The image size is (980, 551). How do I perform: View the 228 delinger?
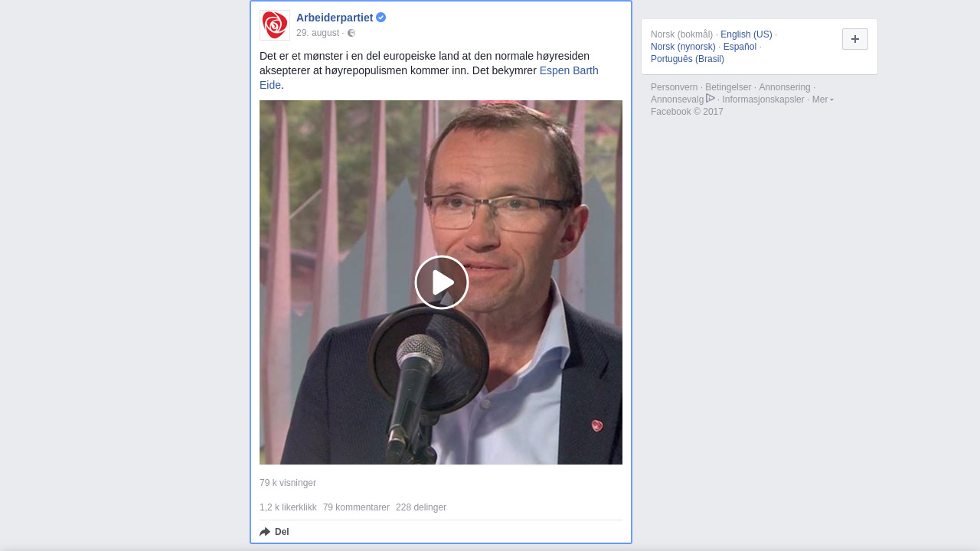pos(421,507)
